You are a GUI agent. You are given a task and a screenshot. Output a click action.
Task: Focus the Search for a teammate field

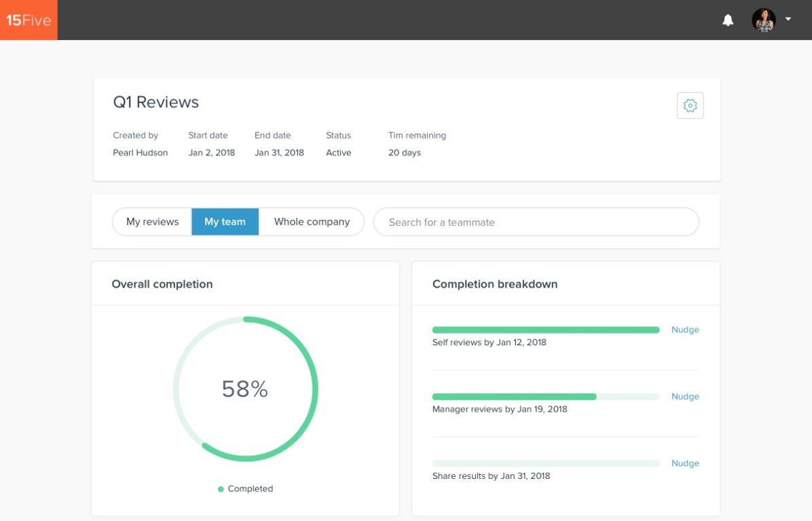536,222
